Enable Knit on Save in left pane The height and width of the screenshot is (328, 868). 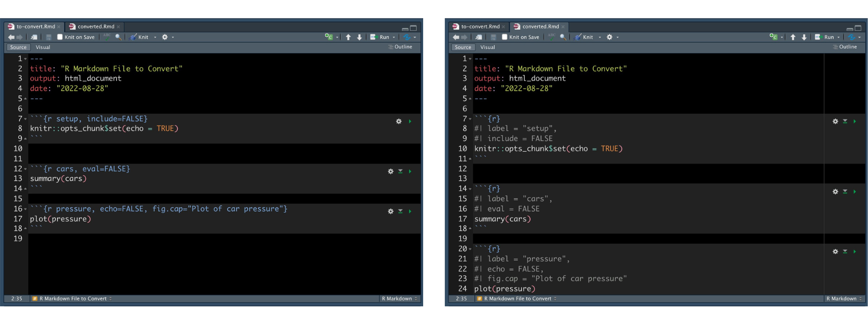click(60, 37)
